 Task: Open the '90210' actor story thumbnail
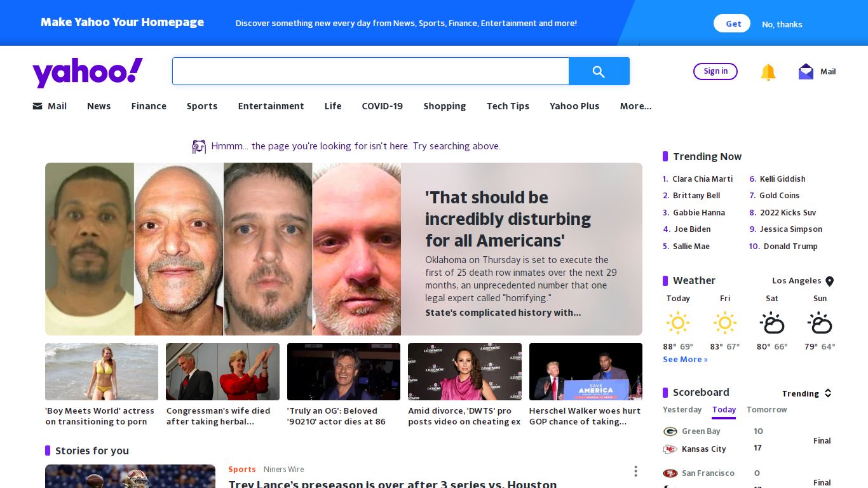[344, 372]
